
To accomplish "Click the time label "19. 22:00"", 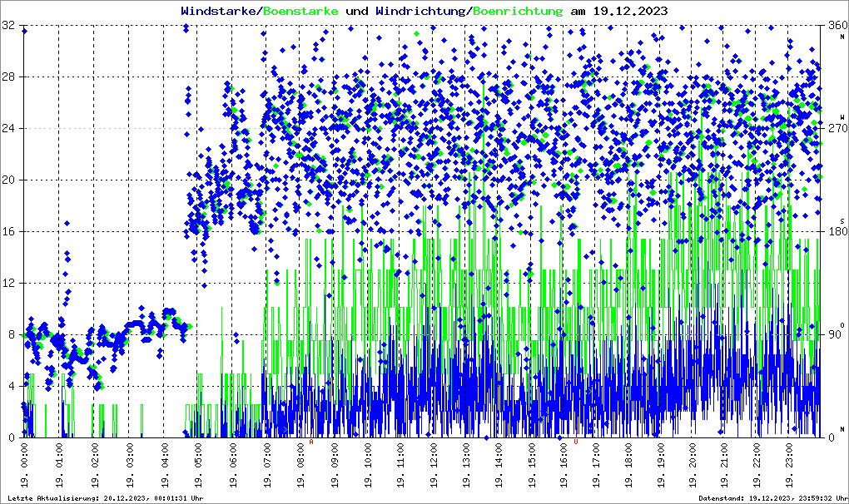I will pyautogui.click(x=757, y=465).
